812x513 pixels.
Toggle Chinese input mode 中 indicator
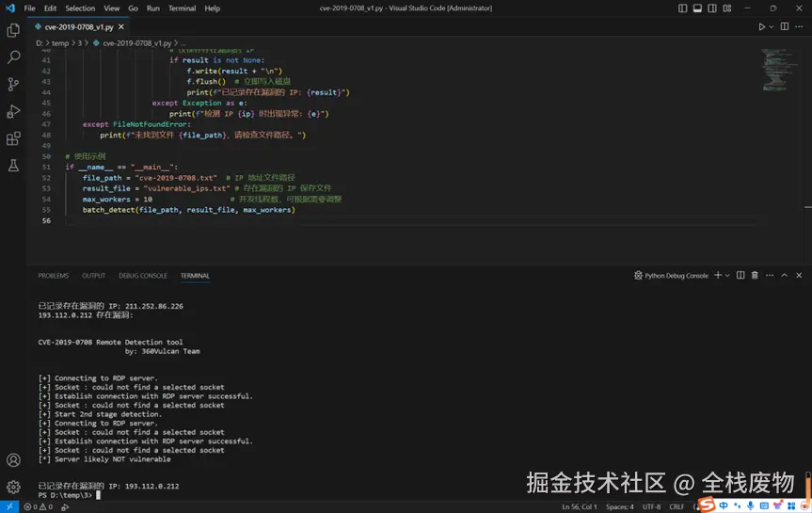[724, 505]
